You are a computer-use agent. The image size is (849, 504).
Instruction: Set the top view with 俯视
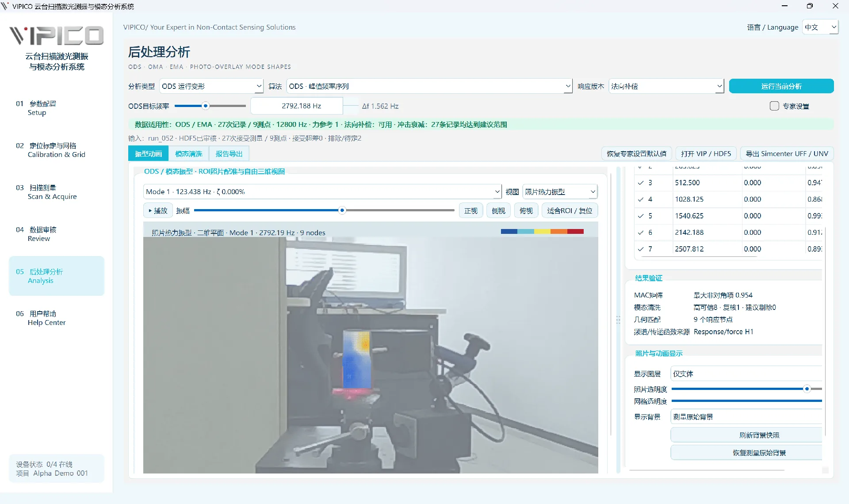coord(526,210)
